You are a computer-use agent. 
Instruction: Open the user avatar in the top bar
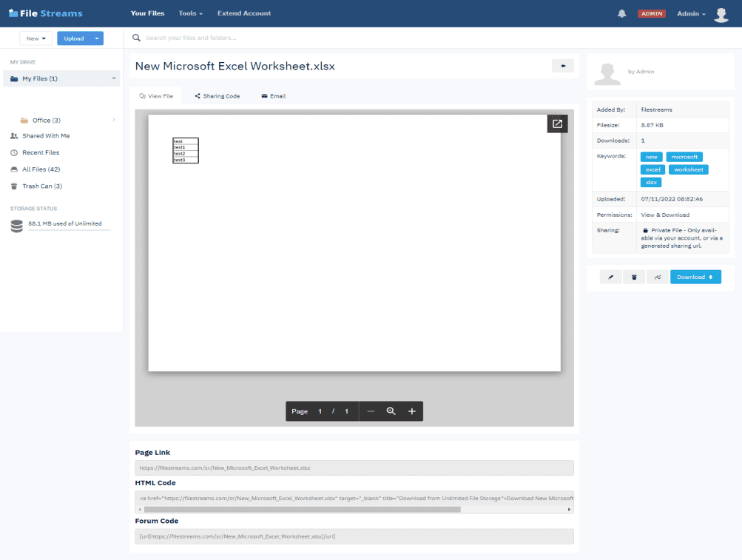(721, 15)
